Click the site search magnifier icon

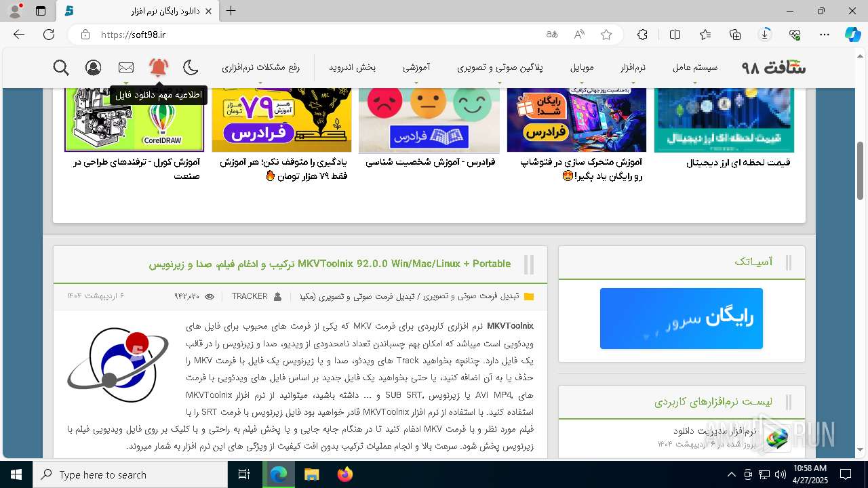click(x=61, y=67)
